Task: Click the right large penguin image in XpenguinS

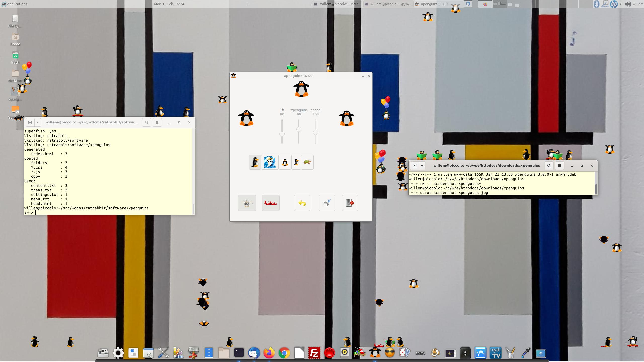Action: [x=346, y=118]
